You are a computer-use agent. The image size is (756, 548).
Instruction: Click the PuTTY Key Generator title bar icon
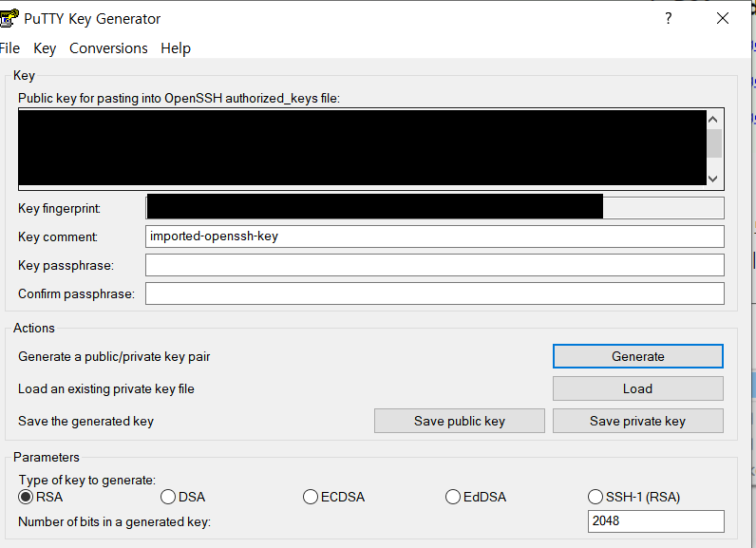coord(9,18)
